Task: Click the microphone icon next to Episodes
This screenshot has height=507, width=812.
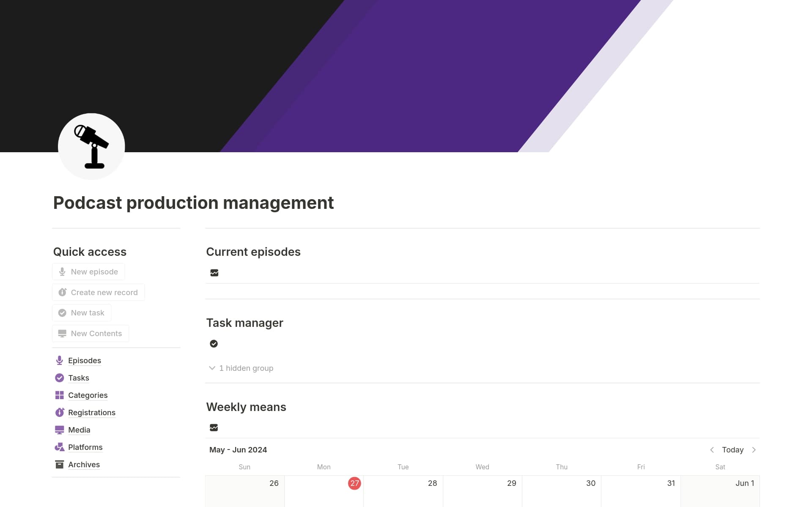Action: point(59,360)
